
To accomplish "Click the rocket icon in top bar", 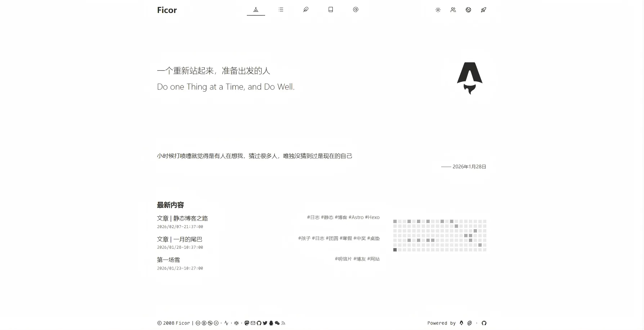I will point(483,10).
